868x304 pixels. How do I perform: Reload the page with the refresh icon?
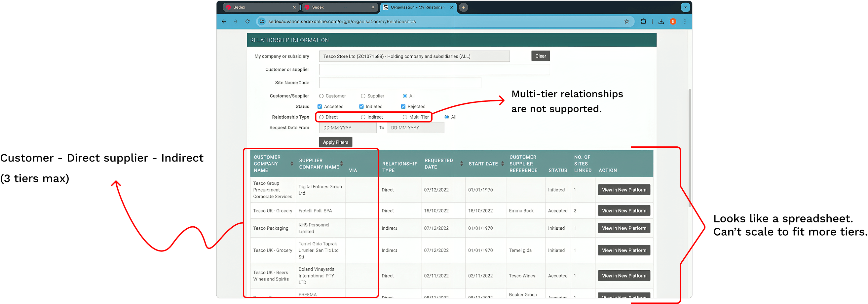[247, 21]
